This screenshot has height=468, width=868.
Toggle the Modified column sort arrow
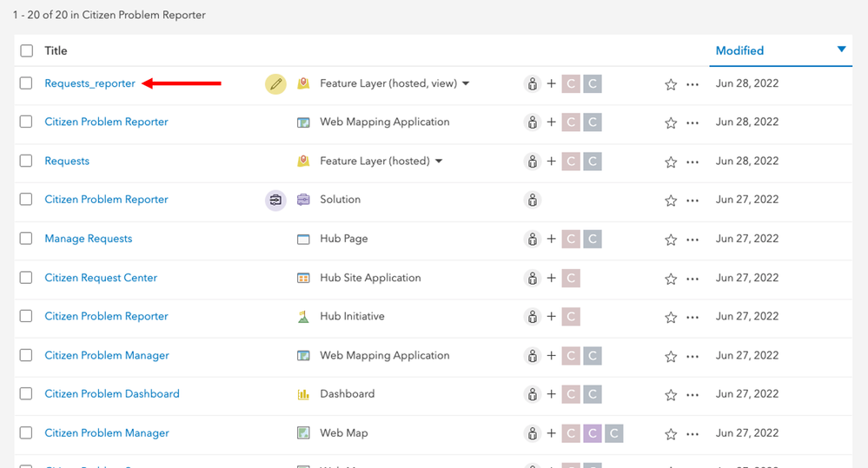(x=841, y=49)
